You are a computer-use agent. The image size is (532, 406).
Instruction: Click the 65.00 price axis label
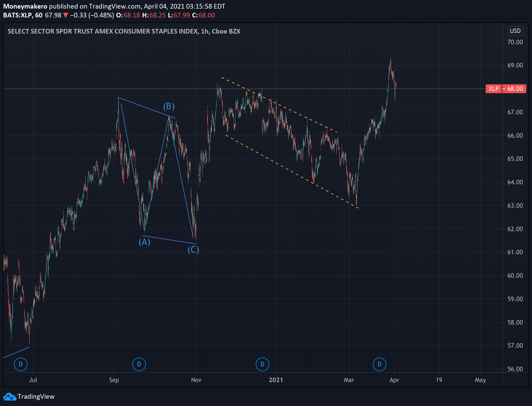515,159
